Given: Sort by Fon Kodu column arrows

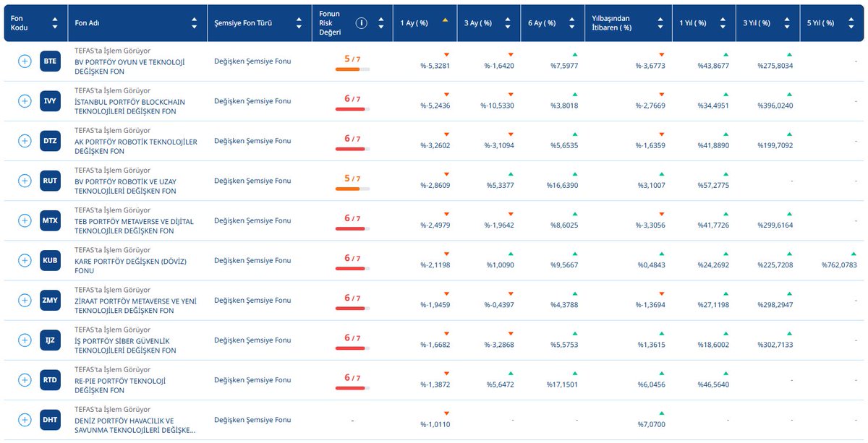Looking at the screenshot, I should pos(55,23).
